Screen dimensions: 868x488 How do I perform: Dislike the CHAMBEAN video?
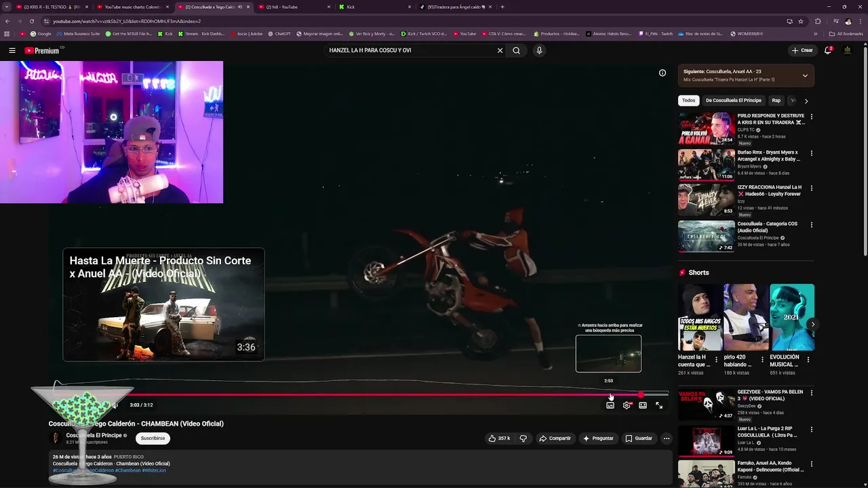523,439
